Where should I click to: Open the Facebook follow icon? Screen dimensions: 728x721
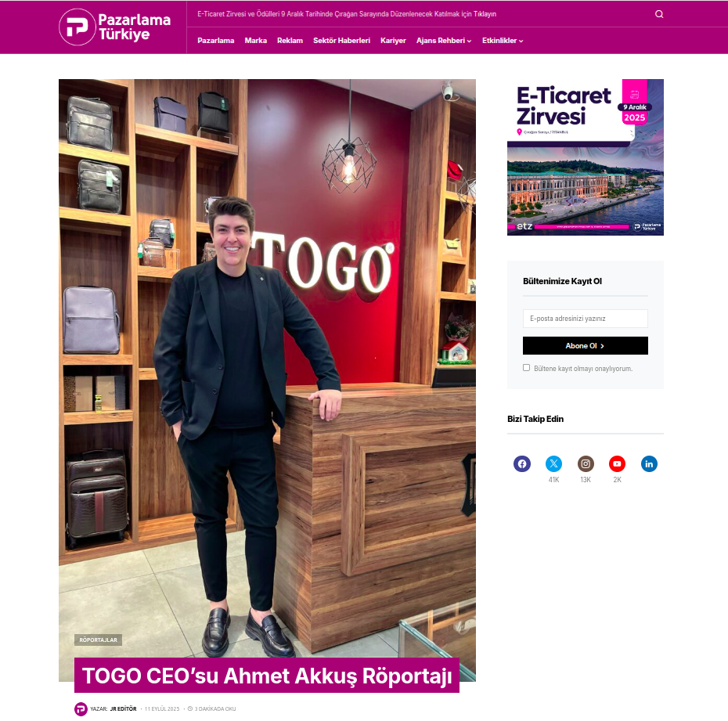[522, 463]
